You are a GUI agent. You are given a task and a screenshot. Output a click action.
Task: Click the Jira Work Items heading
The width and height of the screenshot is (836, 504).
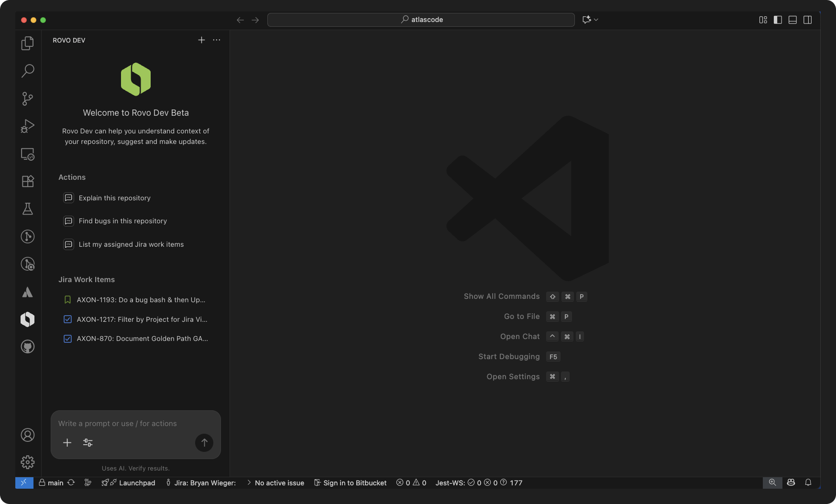coord(87,280)
